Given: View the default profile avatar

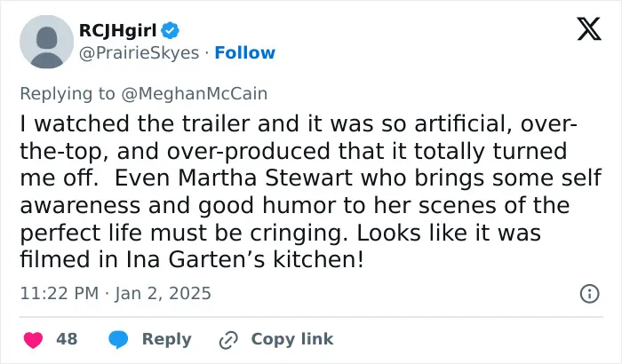Looking at the screenshot, I should pos(46,42).
